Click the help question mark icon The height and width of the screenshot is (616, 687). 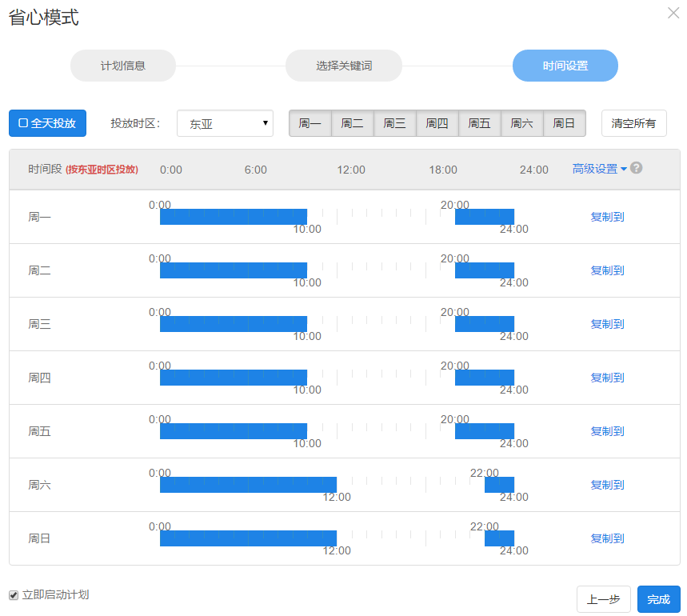pos(637,168)
